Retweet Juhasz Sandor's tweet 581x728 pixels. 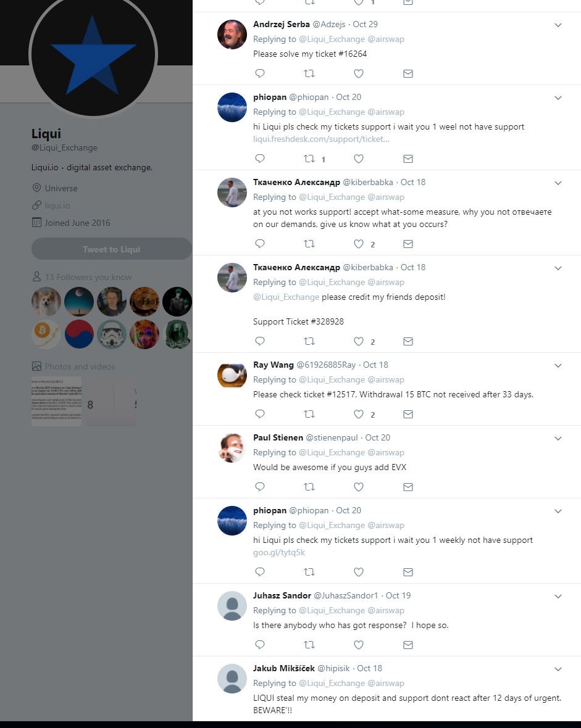[309, 645]
